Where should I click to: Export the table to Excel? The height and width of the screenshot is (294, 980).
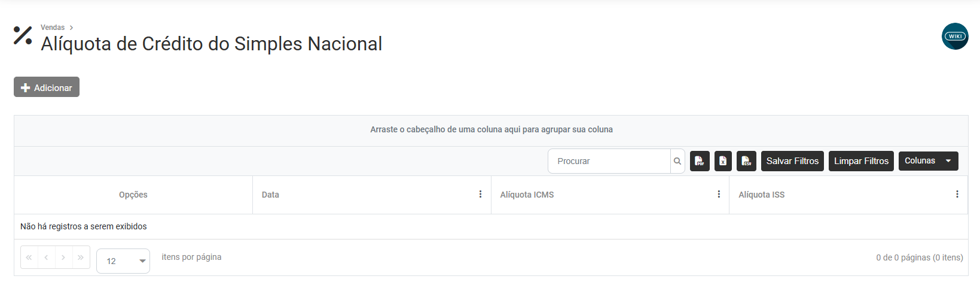click(x=723, y=161)
